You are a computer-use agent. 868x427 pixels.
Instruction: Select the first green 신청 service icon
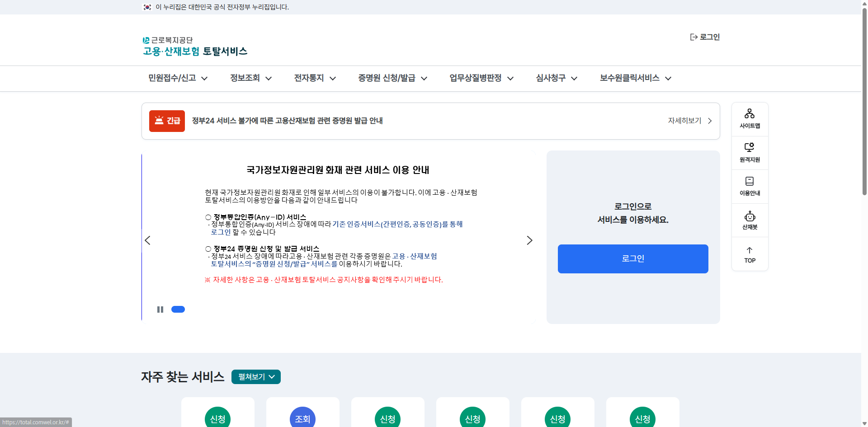[x=217, y=418]
